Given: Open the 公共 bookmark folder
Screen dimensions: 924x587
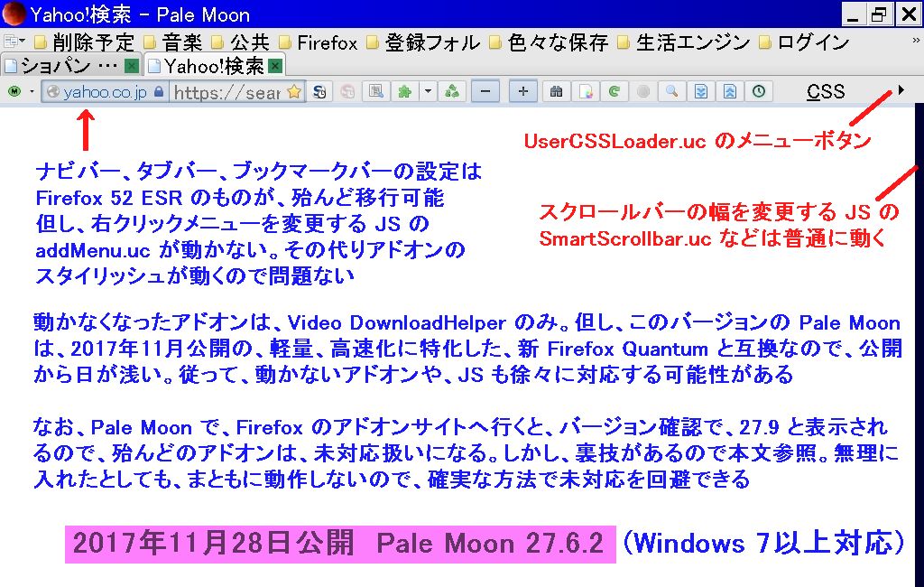Looking at the screenshot, I should [x=240, y=42].
